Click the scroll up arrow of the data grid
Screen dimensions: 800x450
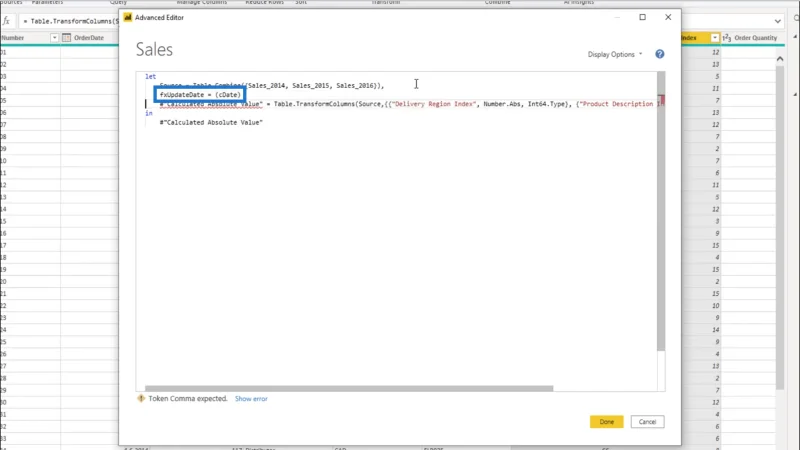point(780,59)
